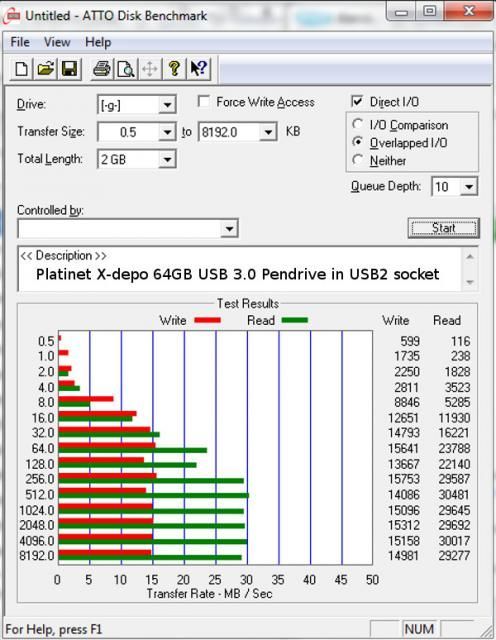Select the Neither radio button
This screenshot has height=640, width=496.
tap(358, 160)
